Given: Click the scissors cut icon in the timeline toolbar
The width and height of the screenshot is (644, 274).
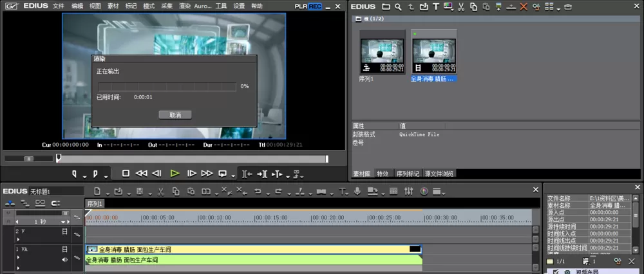Looking at the screenshot, I should pyautogui.click(x=160, y=191).
